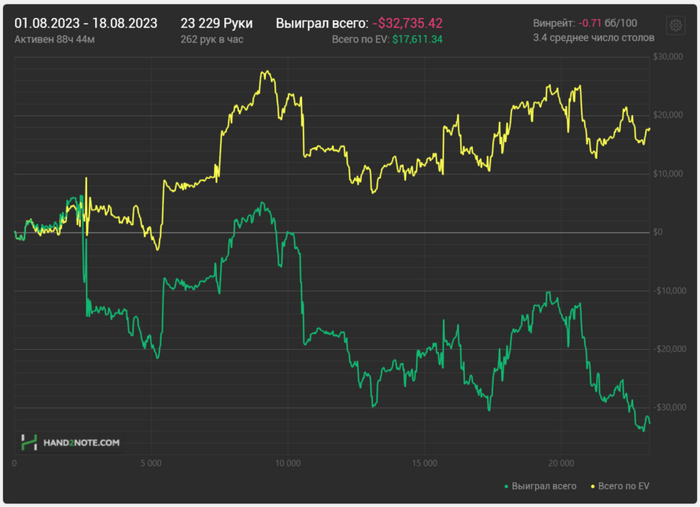This screenshot has width=700, height=507.
Task: Click the 'Винрейт:' label
Action: tap(554, 23)
